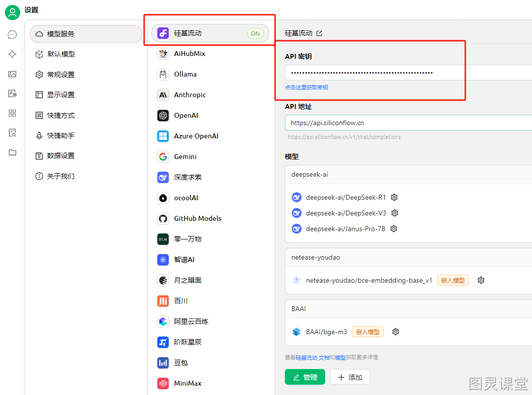532x395 pixels.
Task: Open the image painting sidebar icon
Action: pyautogui.click(x=12, y=74)
